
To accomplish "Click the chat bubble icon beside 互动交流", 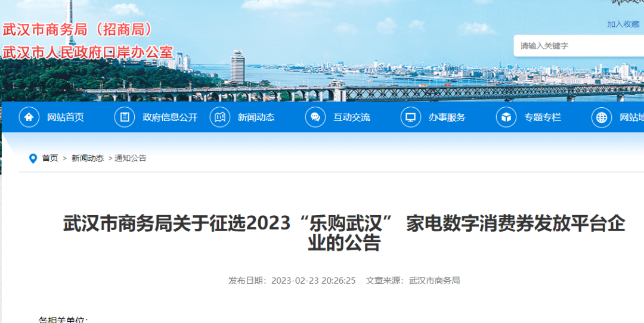I will coord(315,117).
